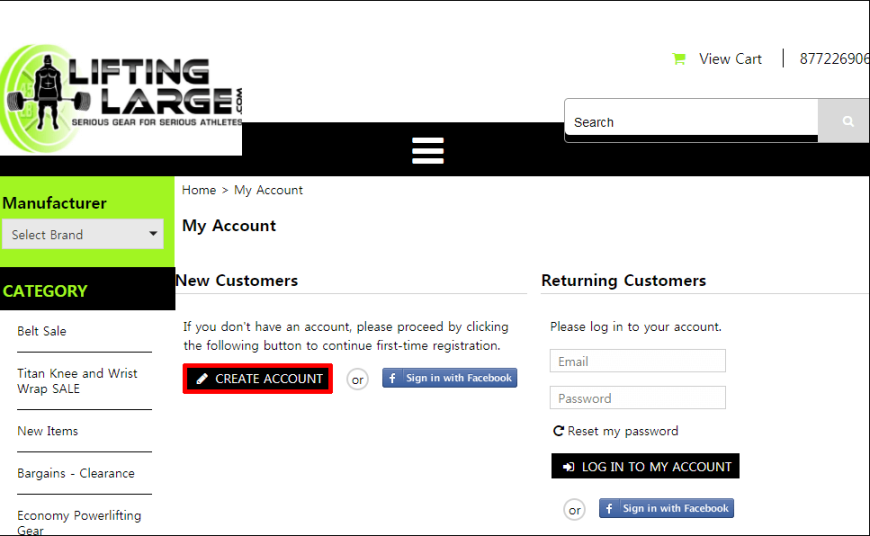Go to the New Items category
Screen dimensions: 870x536
[48, 431]
